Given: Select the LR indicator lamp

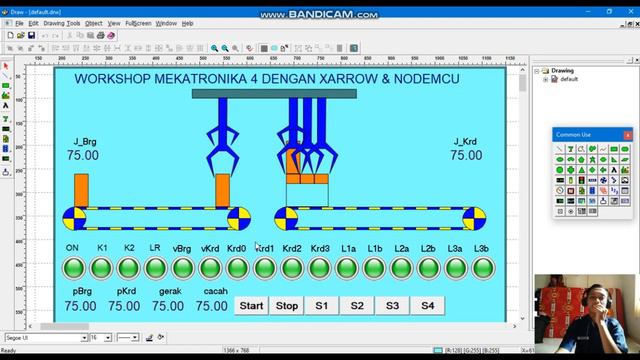Looking at the screenshot, I should tap(156, 268).
